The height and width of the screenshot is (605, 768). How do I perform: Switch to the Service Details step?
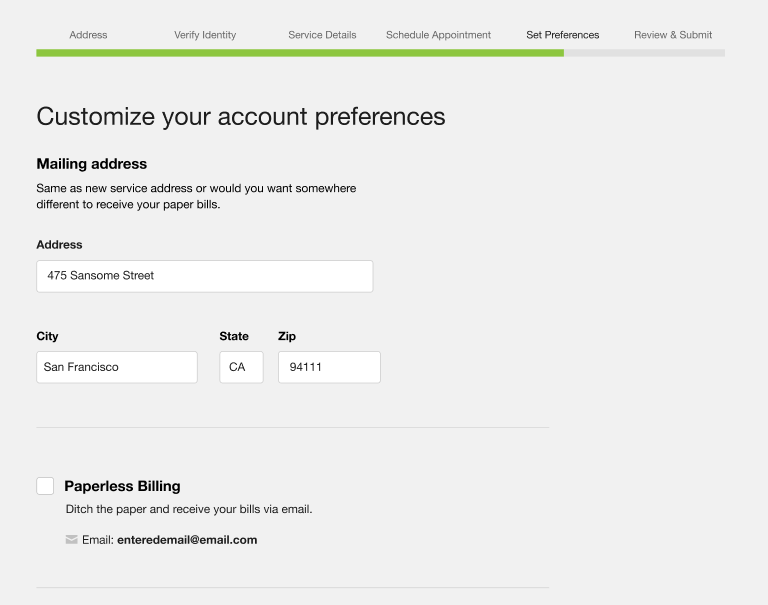tap(322, 35)
